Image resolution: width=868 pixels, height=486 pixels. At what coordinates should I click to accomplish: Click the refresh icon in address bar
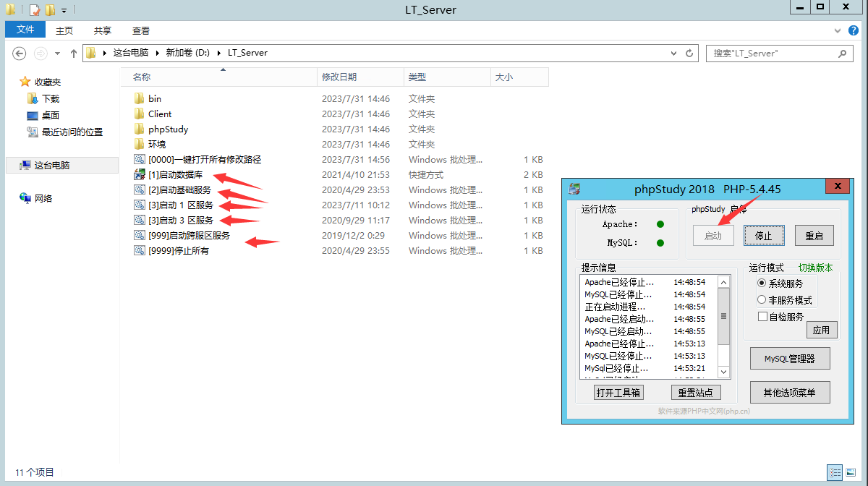[689, 54]
